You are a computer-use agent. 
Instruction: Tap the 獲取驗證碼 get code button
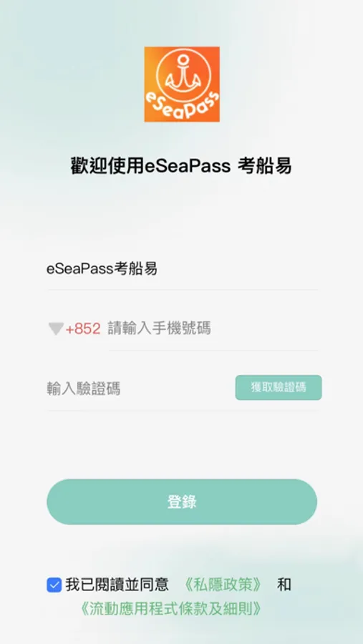279,387
